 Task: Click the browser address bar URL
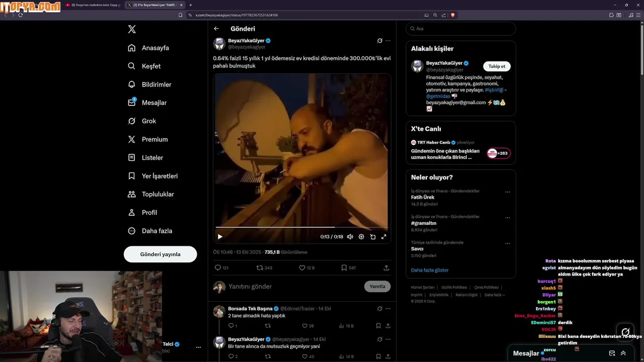click(x=236, y=15)
